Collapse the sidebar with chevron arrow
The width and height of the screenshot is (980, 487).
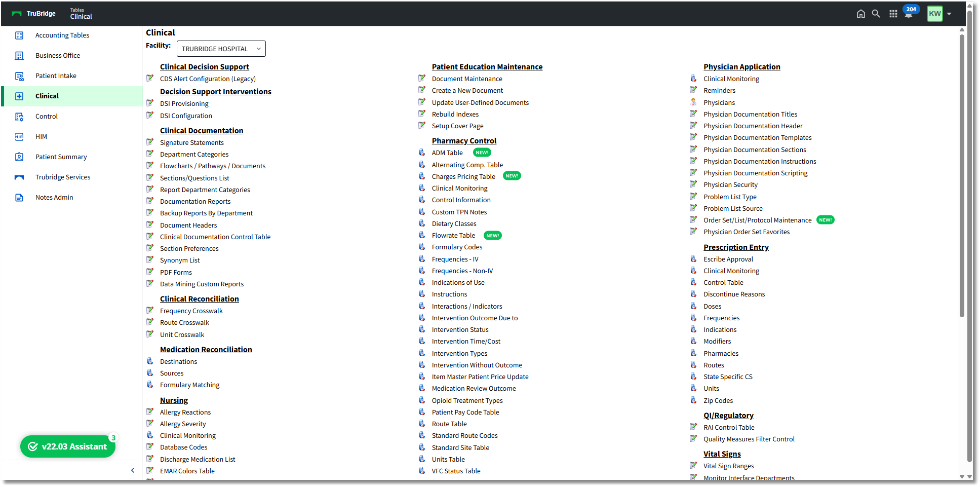tap(133, 470)
